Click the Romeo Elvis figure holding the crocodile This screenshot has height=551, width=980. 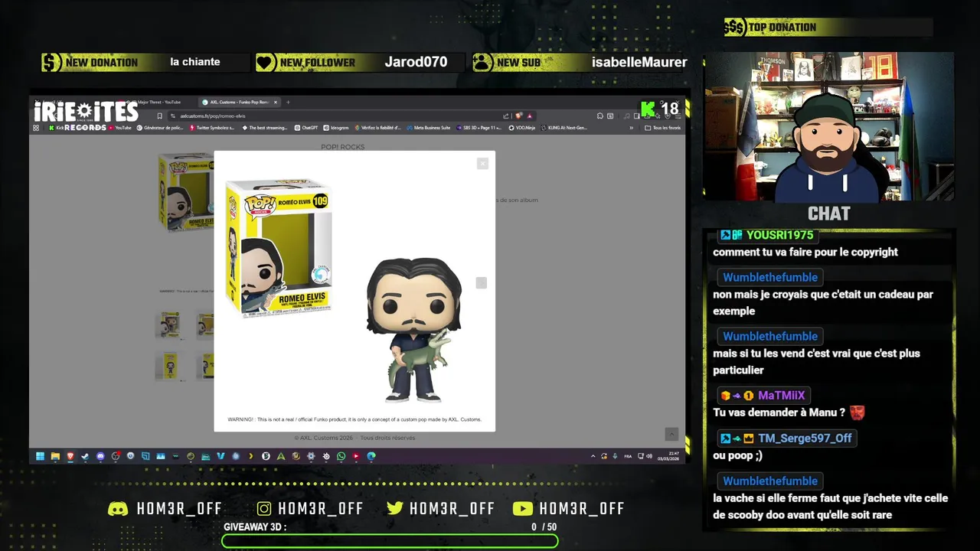pos(414,330)
